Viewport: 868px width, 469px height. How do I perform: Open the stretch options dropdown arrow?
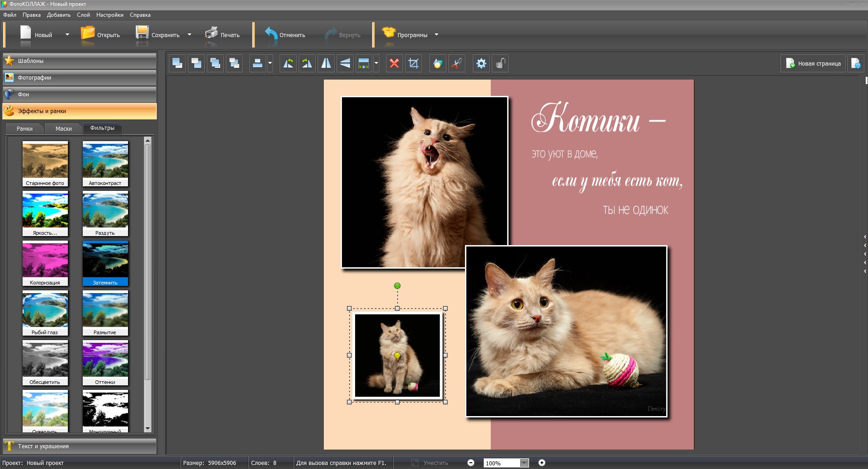click(x=376, y=63)
